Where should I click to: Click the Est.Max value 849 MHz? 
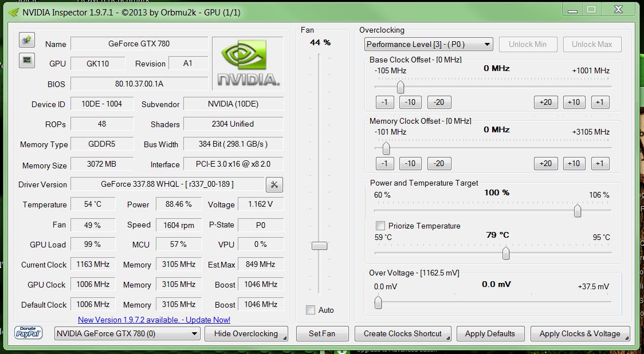(260, 265)
